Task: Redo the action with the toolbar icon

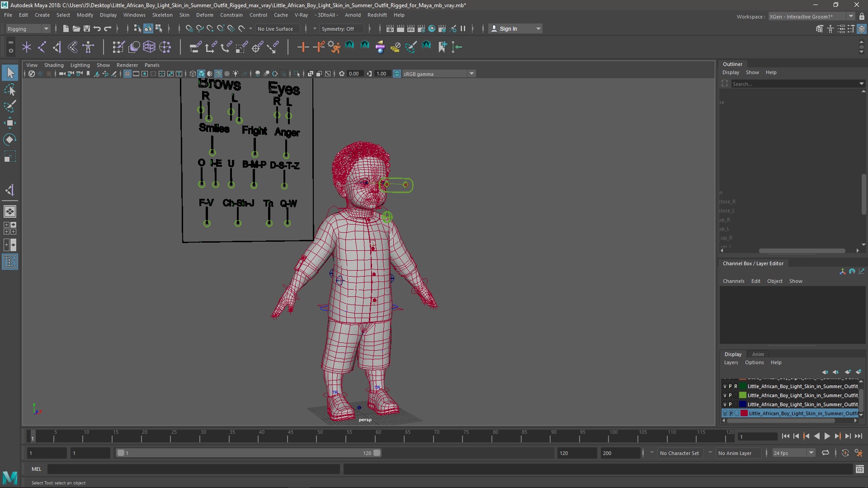Action: [x=108, y=28]
